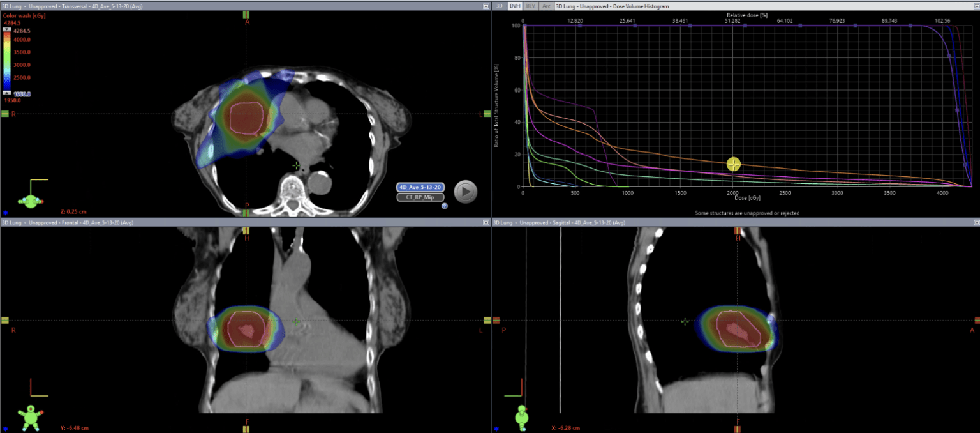Screen dimensions: 980x433
Task: Click the color wash dose gradient bar
Action: (8, 61)
